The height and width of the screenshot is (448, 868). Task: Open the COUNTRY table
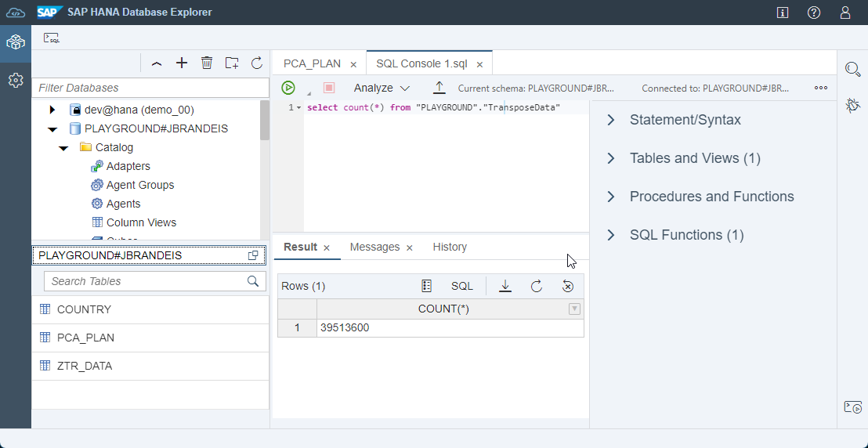tap(150, 309)
